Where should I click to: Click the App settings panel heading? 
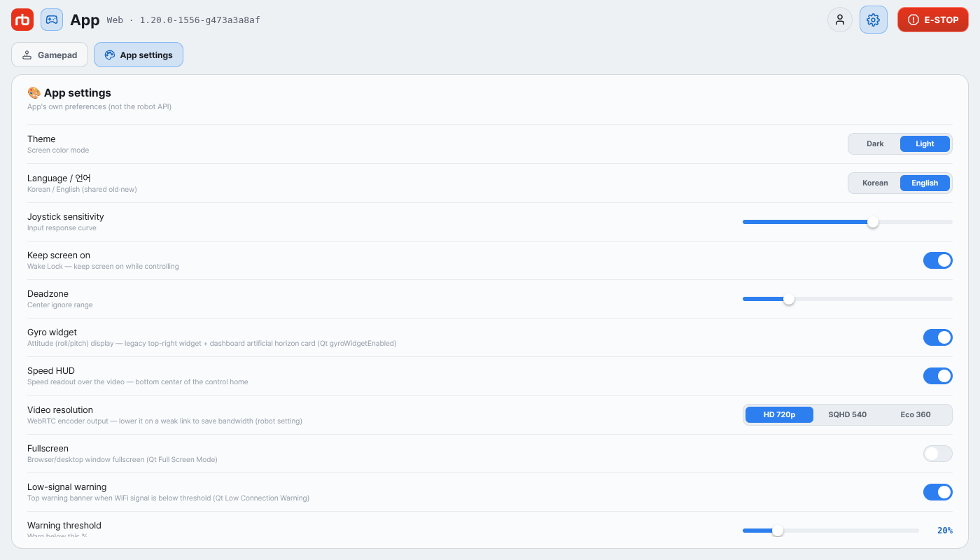[x=69, y=92]
